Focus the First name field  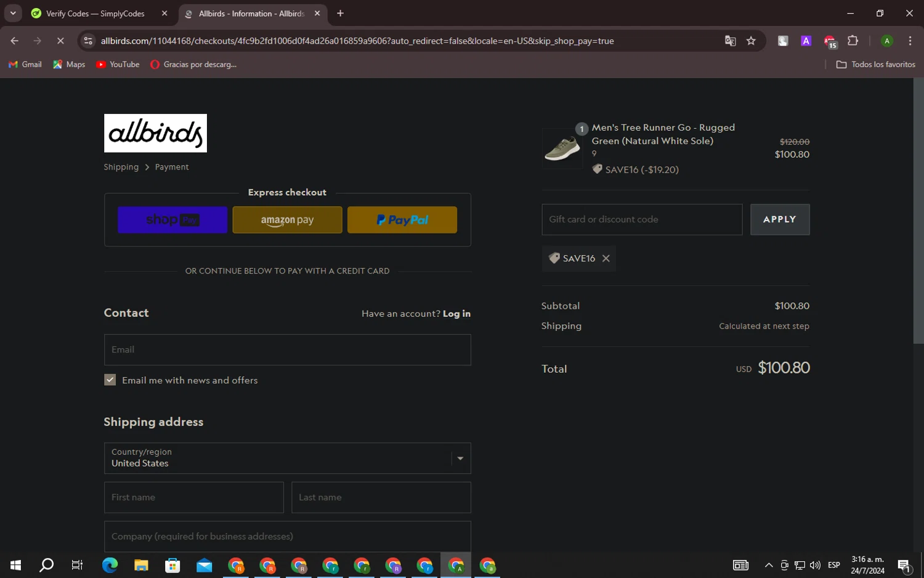[x=194, y=497]
